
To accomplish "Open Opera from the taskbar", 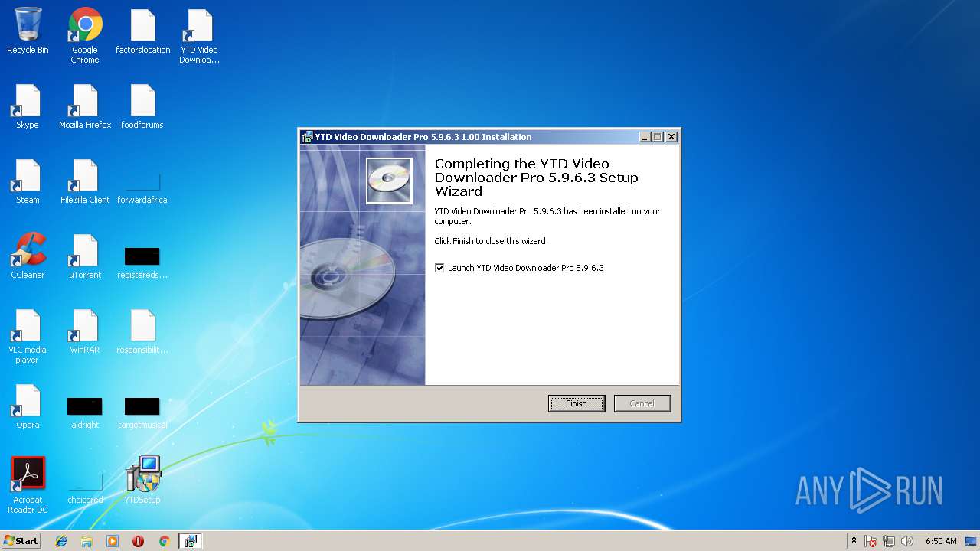I will coord(138,541).
